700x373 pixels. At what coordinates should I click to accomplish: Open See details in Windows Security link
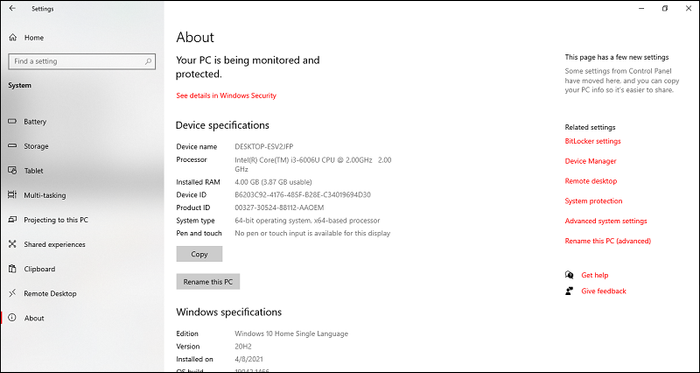[x=226, y=95]
